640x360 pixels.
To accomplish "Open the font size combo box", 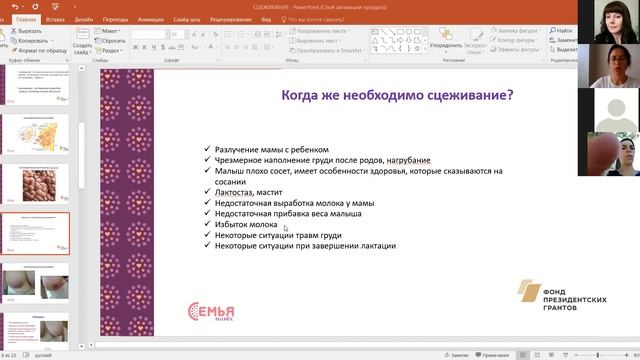I will coord(179,35).
